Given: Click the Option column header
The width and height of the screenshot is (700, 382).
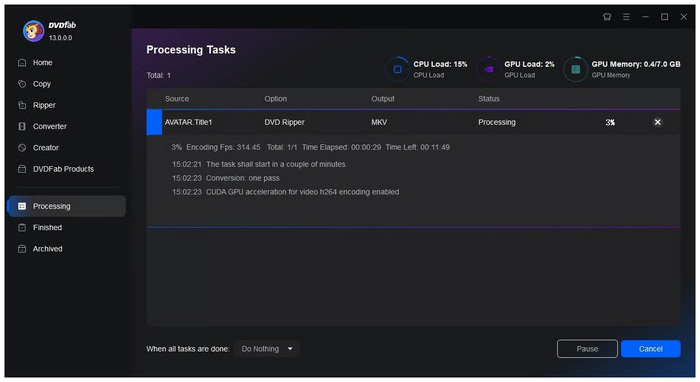Looking at the screenshot, I should click(275, 99).
